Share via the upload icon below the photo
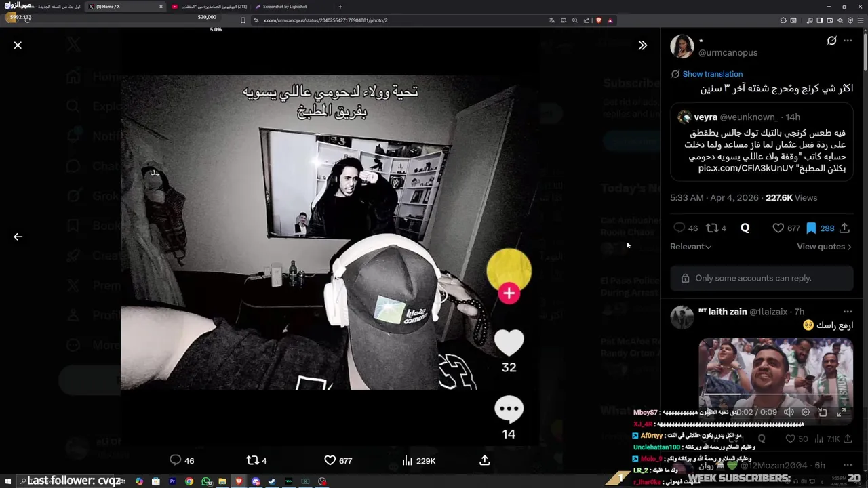 484,460
